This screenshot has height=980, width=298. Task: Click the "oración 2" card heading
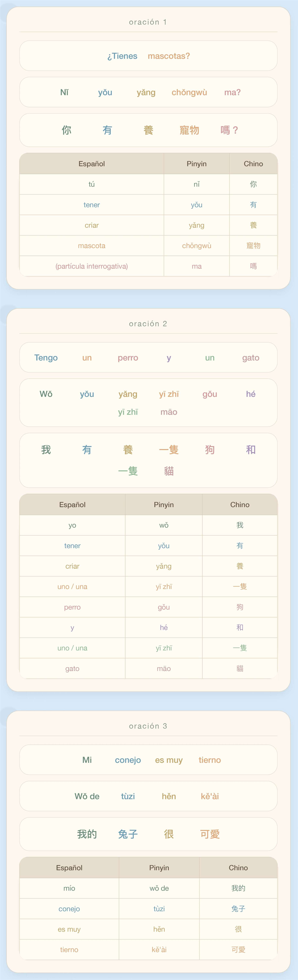point(148,324)
